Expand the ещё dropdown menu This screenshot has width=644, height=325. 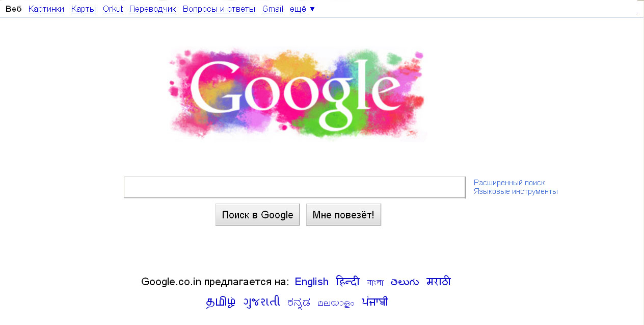pyautogui.click(x=302, y=9)
